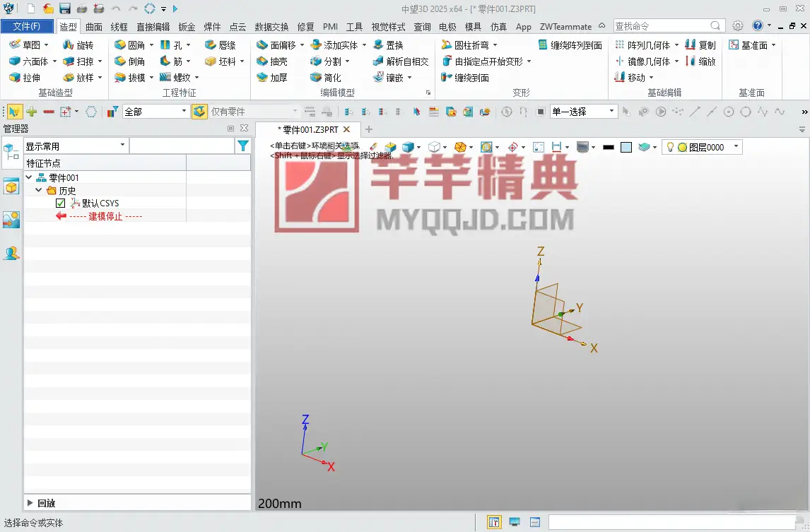Select the 缠绕到面 wrap tool
The height and width of the screenshot is (532, 810).
point(465,78)
